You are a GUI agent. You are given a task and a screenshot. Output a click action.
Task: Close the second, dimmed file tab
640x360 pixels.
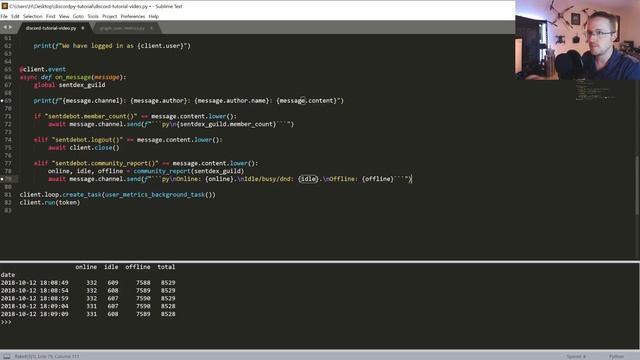pyautogui.click(x=151, y=28)
